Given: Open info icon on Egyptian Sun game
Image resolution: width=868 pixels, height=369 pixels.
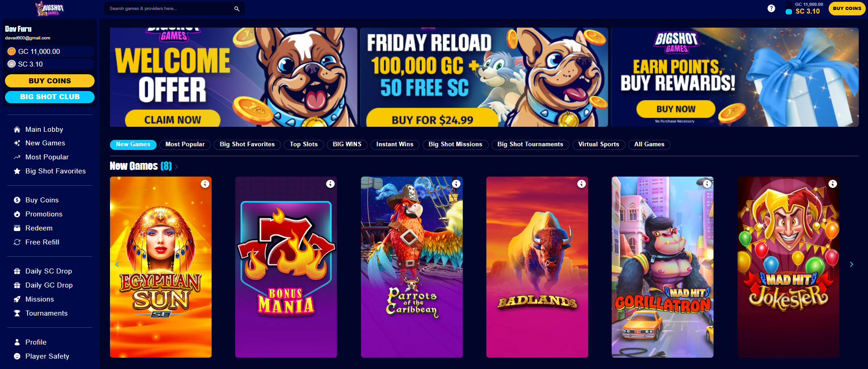Looking at the screenshot, I should 205,184.
